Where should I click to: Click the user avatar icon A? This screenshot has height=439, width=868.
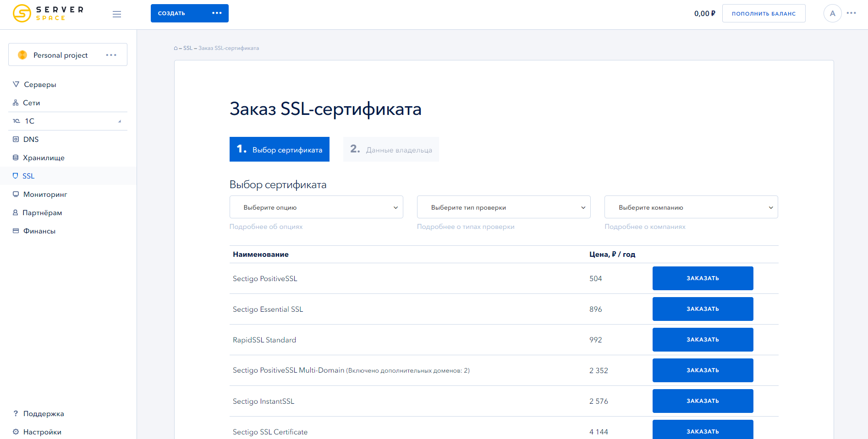[832, 13]
